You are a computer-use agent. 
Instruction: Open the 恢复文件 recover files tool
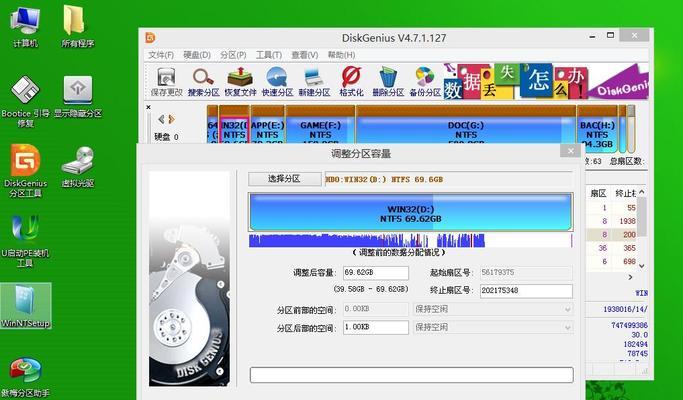point(240,82)
